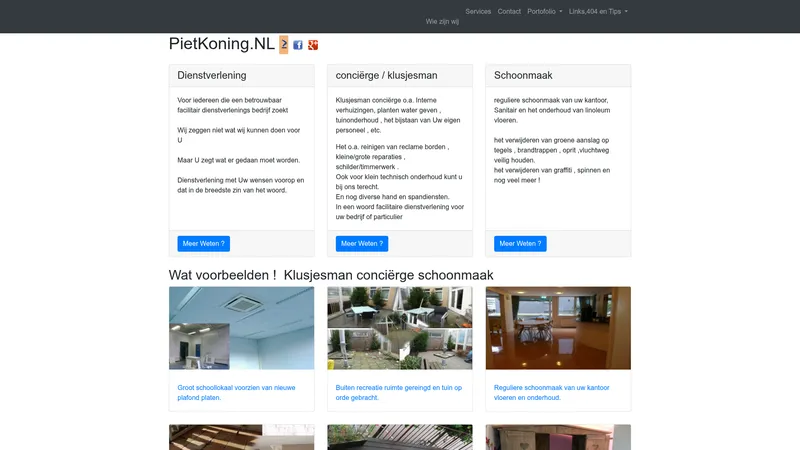Open Services in the navigation bar
This screenshot has width=800, height=450.
click(478, 11)
